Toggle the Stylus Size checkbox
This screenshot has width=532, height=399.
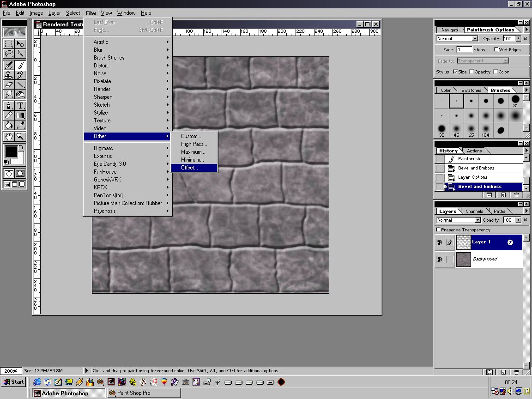(x=455, y=72)
